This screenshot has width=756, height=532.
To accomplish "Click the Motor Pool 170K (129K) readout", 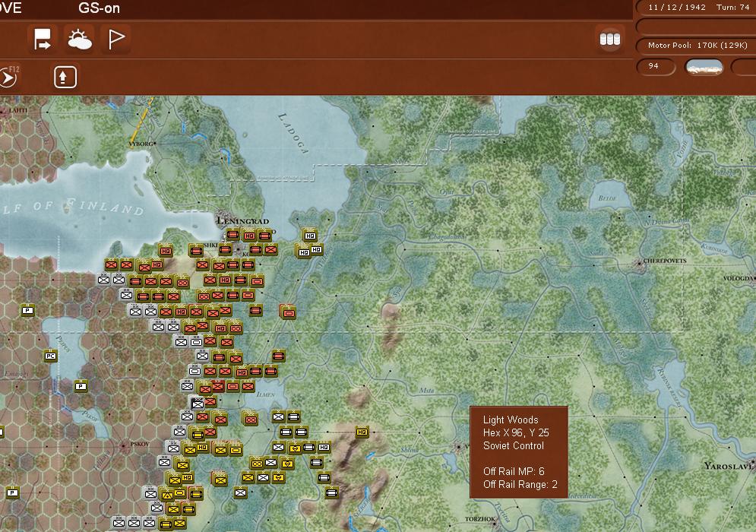I will point(697,46).
